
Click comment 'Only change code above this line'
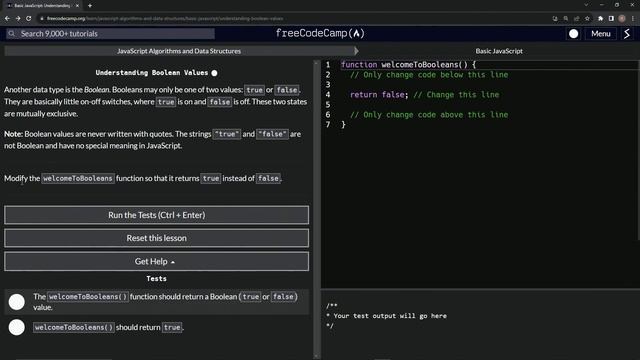(429, 115)
